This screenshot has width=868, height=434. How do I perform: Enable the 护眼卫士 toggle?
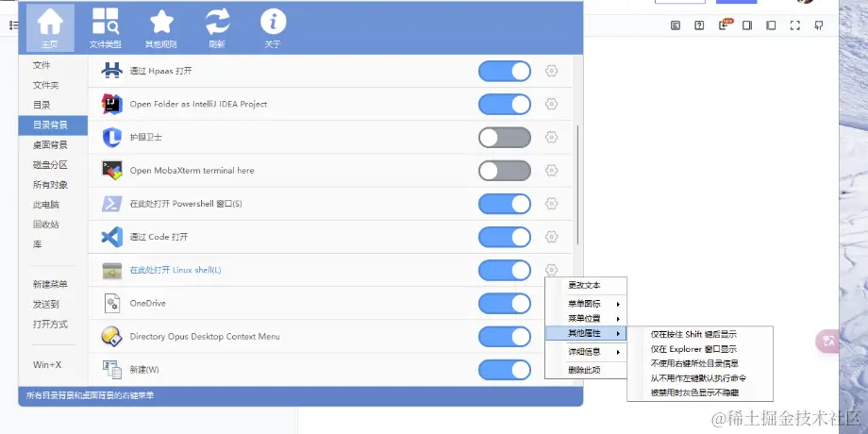[505, 138]
